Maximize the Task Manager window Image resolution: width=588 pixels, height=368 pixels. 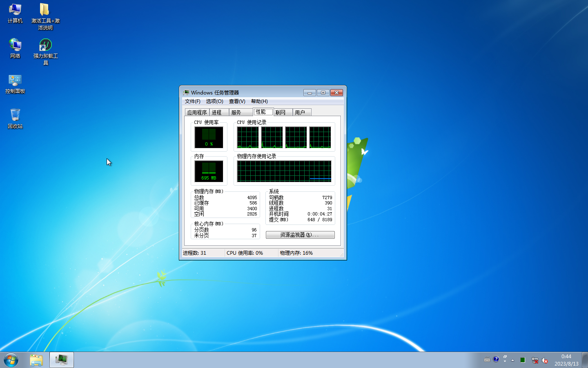coord(323,93)
